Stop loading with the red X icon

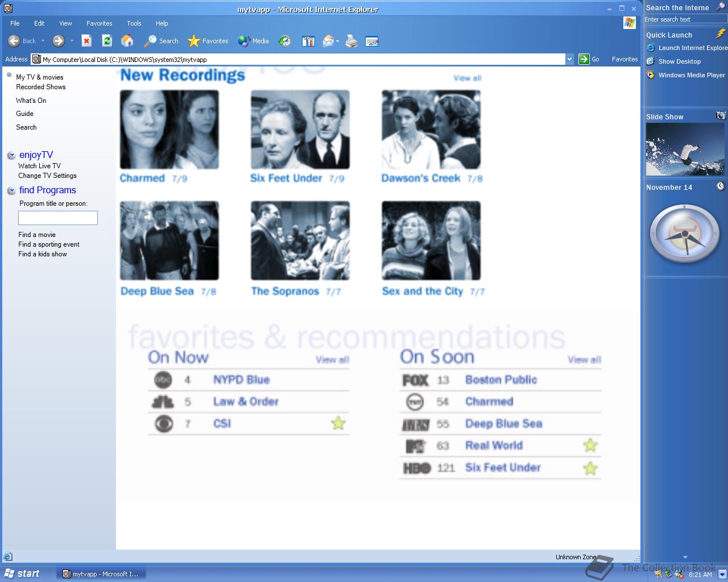pos(86,41)
